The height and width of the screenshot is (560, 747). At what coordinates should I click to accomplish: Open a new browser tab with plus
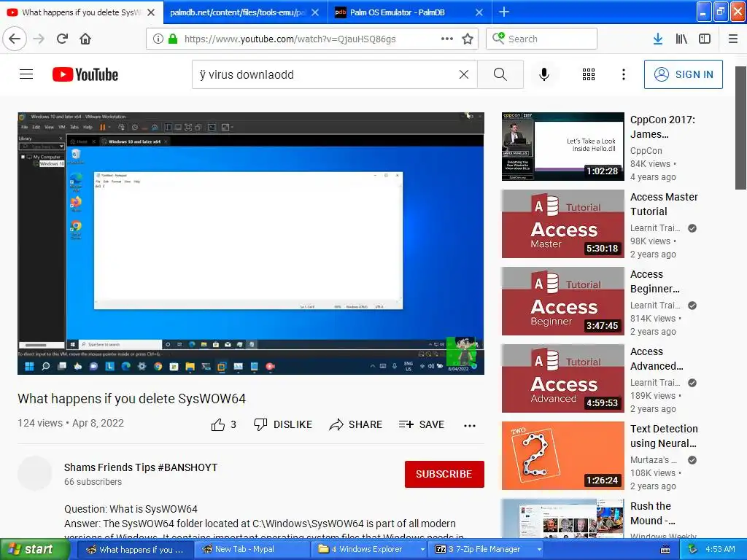[504, 12]
